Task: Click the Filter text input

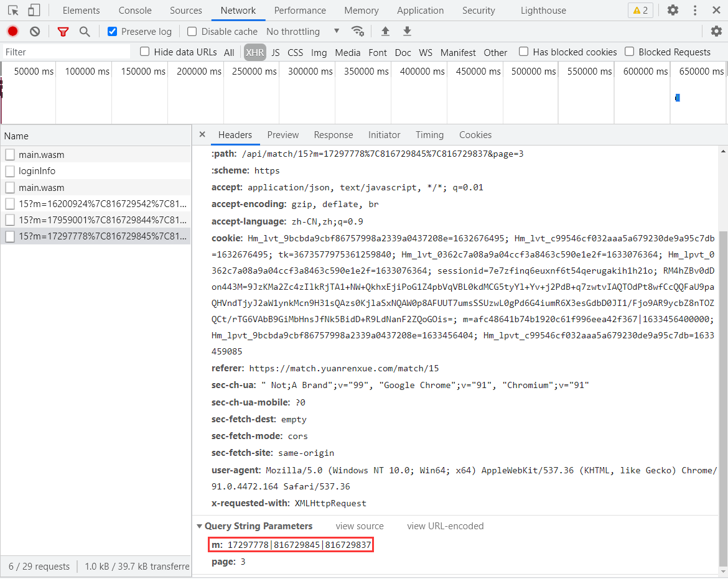Action: pos(65,52)
